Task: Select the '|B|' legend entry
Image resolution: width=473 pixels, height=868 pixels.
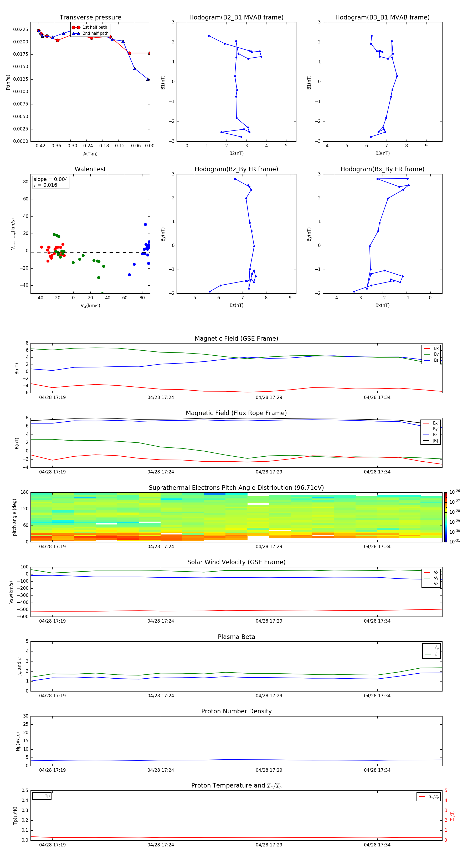Action: (x=431, y=441)
